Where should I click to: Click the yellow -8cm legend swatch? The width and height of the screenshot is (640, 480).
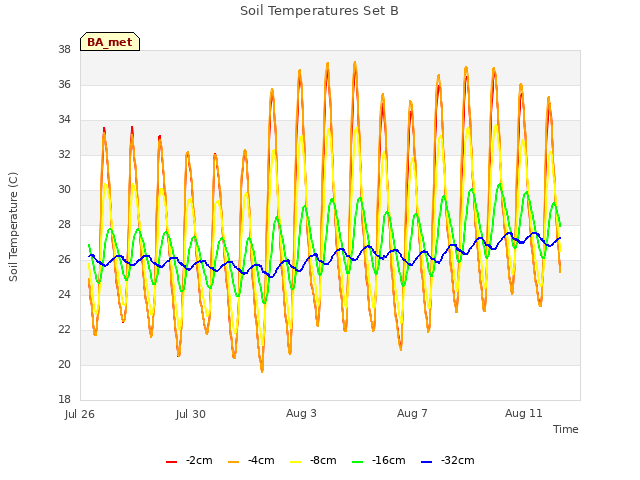296,462
